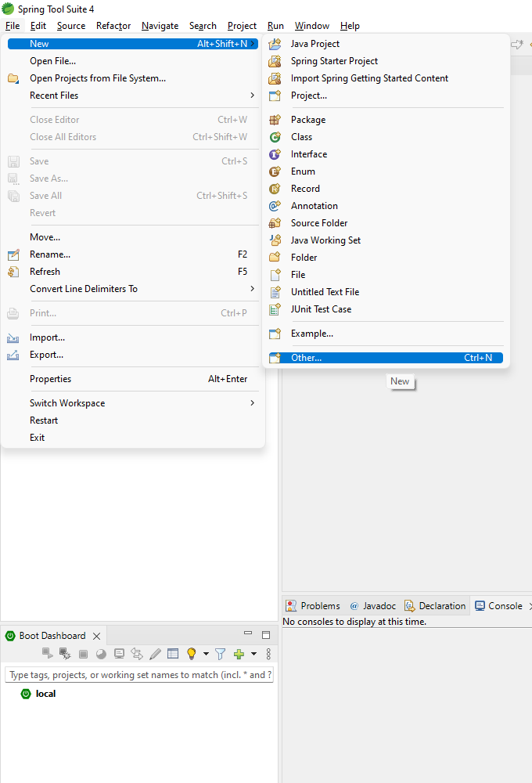Click the Untitled Text File icon
The image size is (532, 783).
(275, 292)
